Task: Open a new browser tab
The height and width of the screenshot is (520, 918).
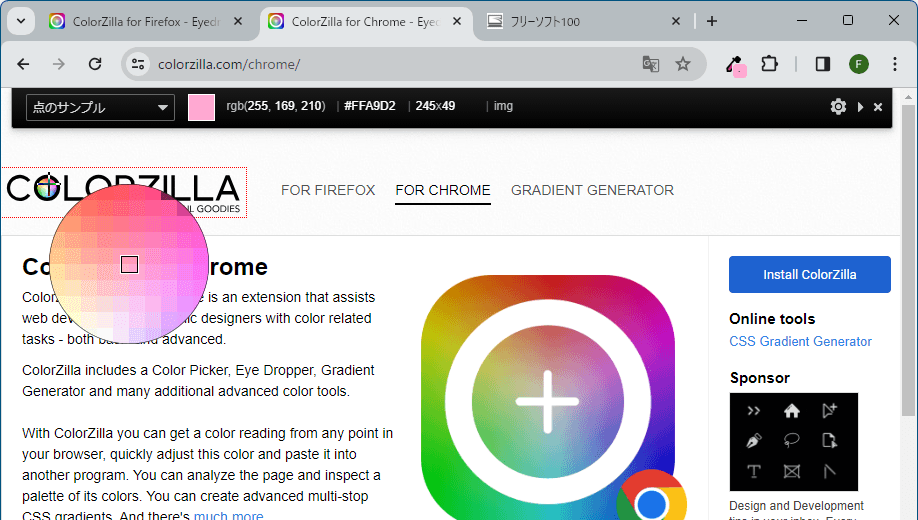Action: point(712,22)
